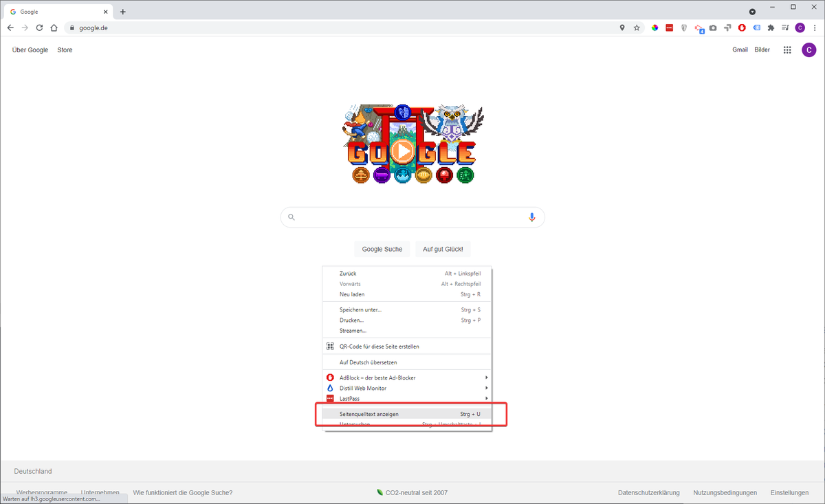
Task: Play the Google Doodle game
Action: (x=403, y=151)
